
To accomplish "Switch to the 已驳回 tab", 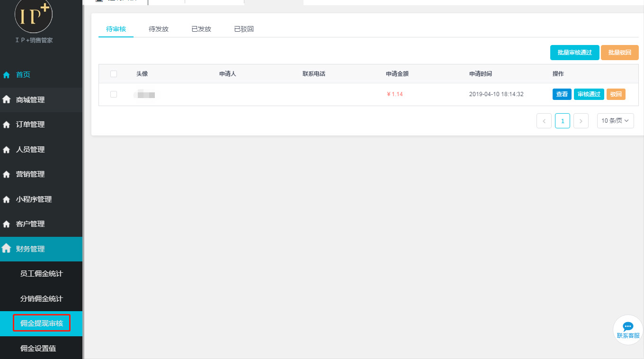I will [x=244, y=29].
